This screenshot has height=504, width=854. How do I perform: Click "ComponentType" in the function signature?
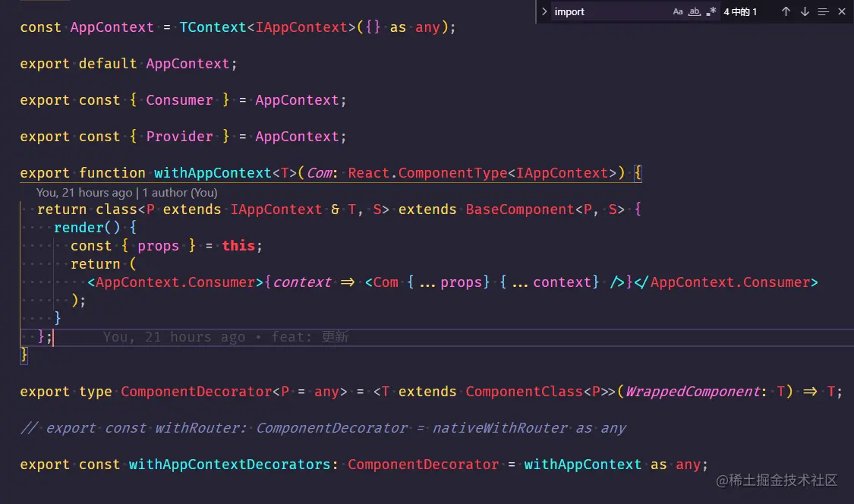(452, 173)
